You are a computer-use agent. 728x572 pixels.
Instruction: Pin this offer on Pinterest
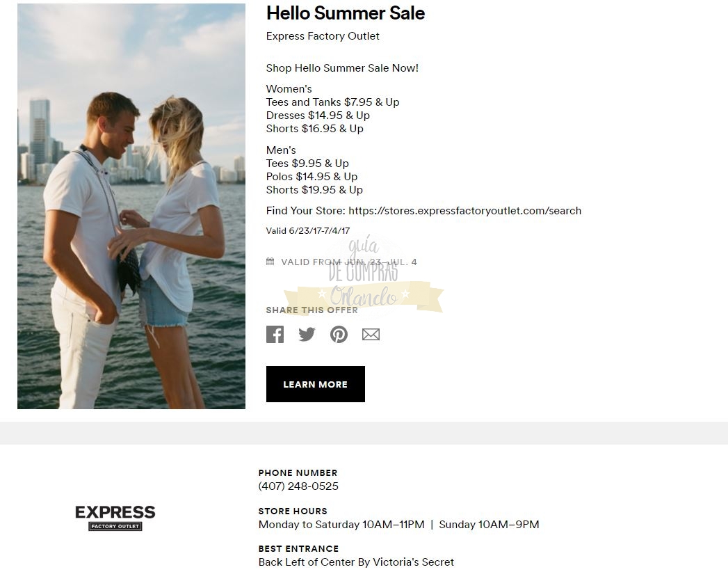tap(339, 334)
